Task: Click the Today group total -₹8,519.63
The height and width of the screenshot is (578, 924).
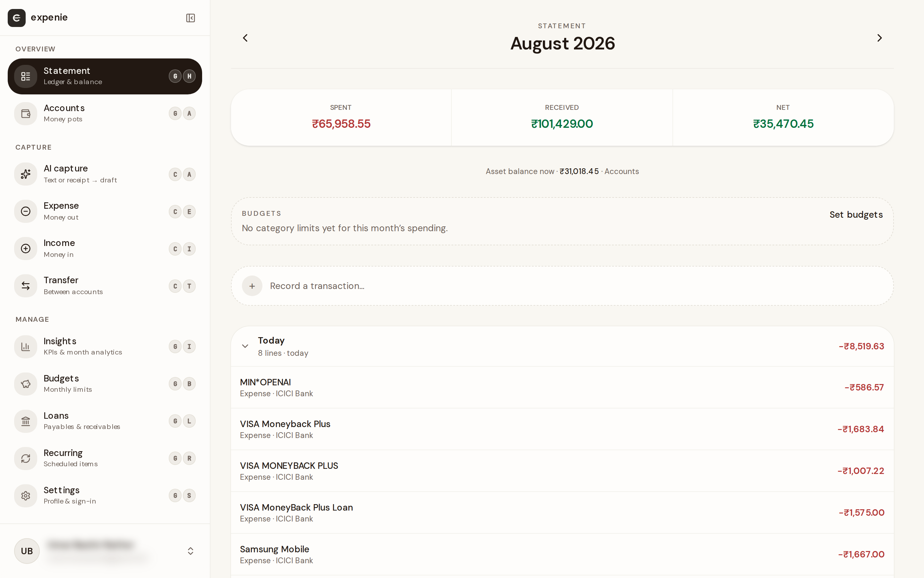Action: tap(861, 346)
